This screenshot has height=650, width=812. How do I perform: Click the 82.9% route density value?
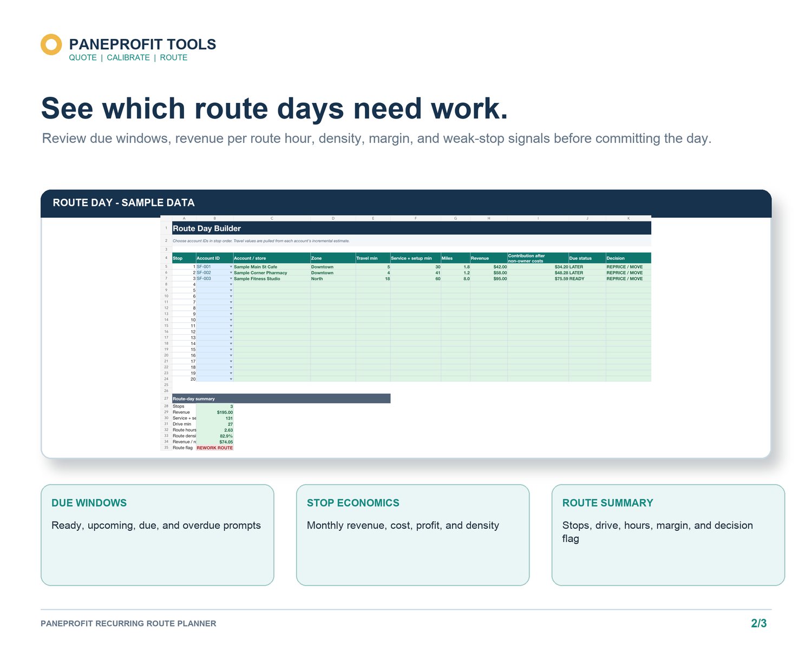214,436
